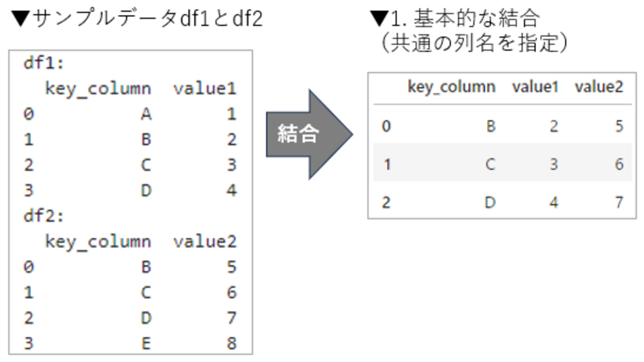Click value2 header in the merged result table

coord(598,87)
